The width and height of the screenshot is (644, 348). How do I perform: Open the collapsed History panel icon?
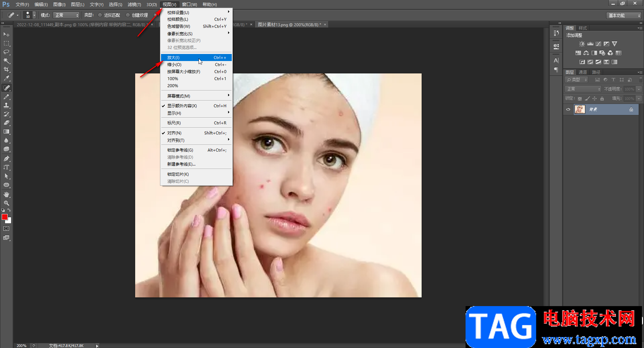pyautogui.click(x=556, y=33)
